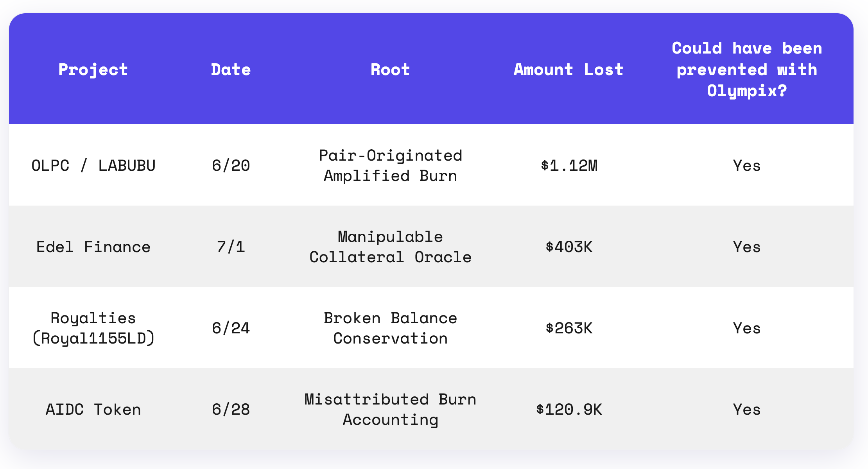This screenshot has width=868, height=469.
Task: Click the Manipulable Collateral Oracle text
Action: (x=390, y=247)
